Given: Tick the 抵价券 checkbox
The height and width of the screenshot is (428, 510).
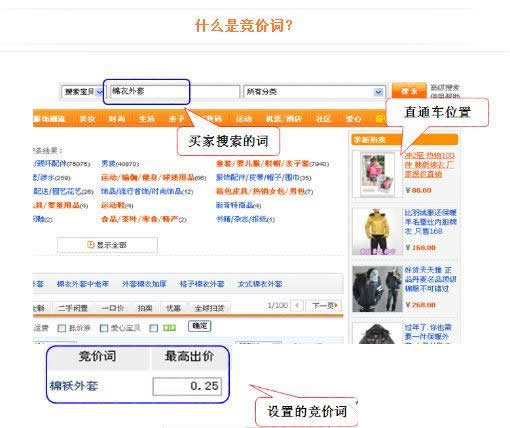Looking at the screenshot, I should pyautogui.click(x=62, y=328).
